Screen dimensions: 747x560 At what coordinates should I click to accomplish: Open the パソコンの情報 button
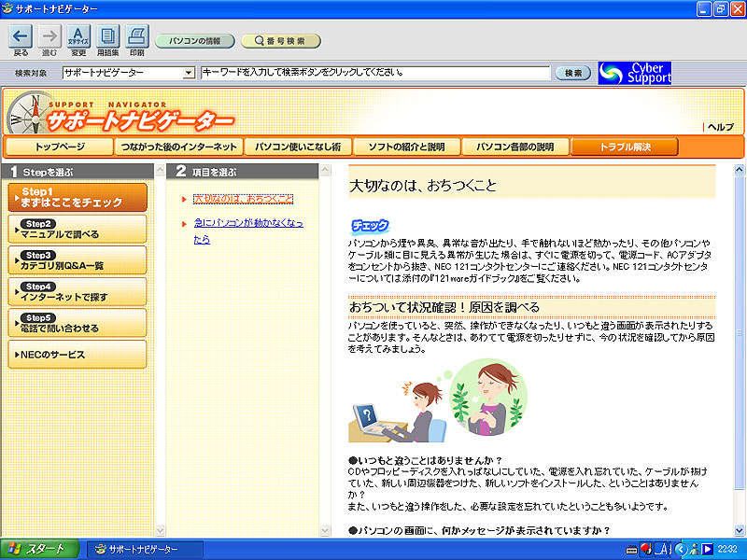click(194, 41)
